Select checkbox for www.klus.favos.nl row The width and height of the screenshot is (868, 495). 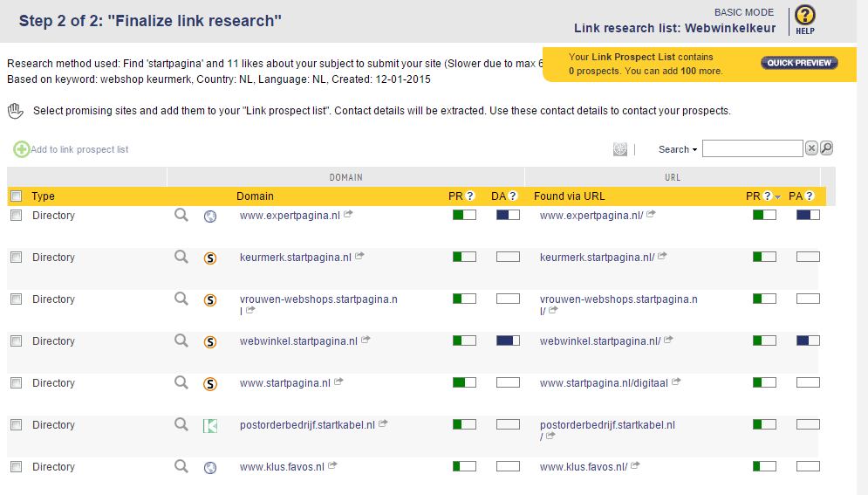[16, 467]
